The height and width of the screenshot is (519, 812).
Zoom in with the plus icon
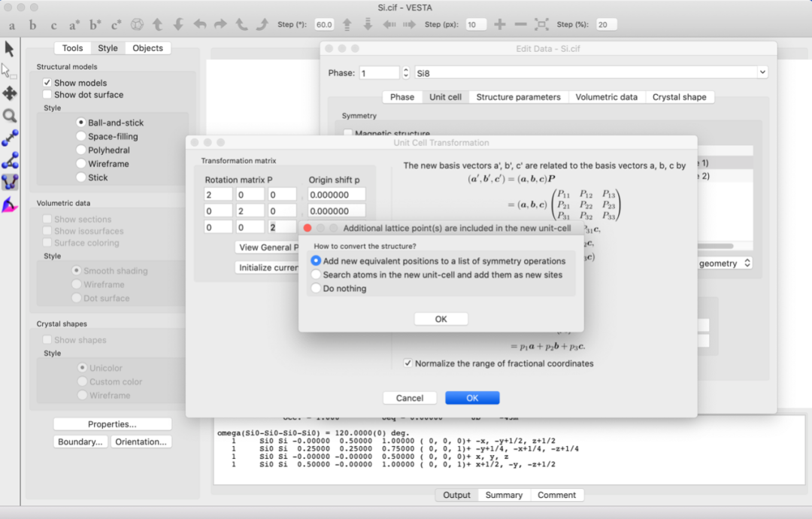click(x=500, y=24)
